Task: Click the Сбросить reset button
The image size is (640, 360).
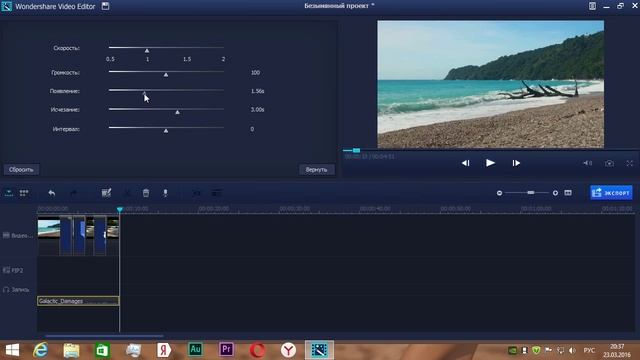Action: [21, 169]
